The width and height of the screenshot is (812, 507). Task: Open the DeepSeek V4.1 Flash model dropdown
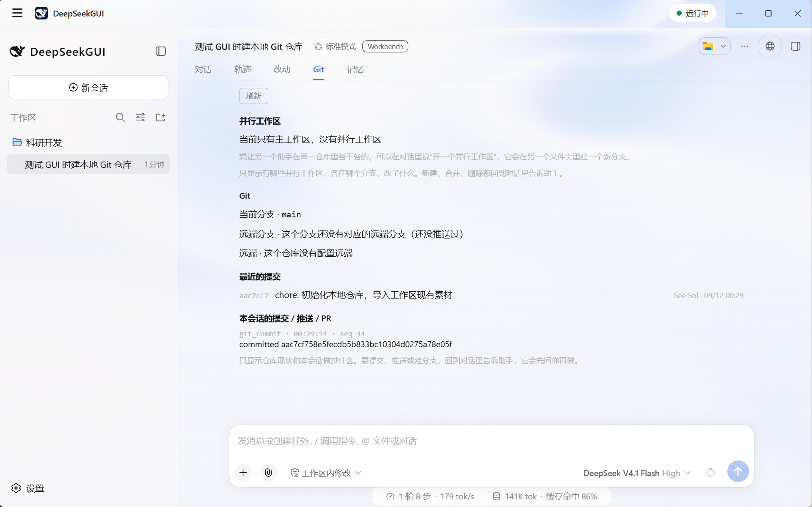pyautogui.click(x=636, y=473)
